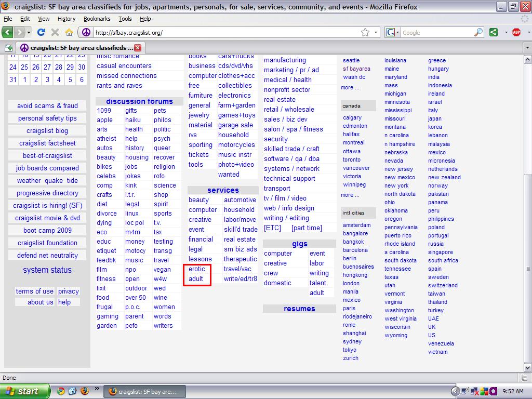Close the craigslist tab

138,48
